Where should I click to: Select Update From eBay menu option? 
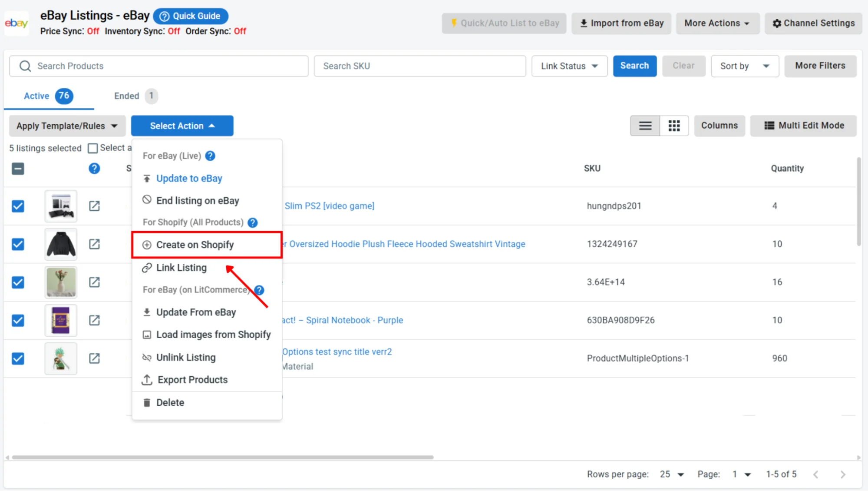tap(207, 312)
